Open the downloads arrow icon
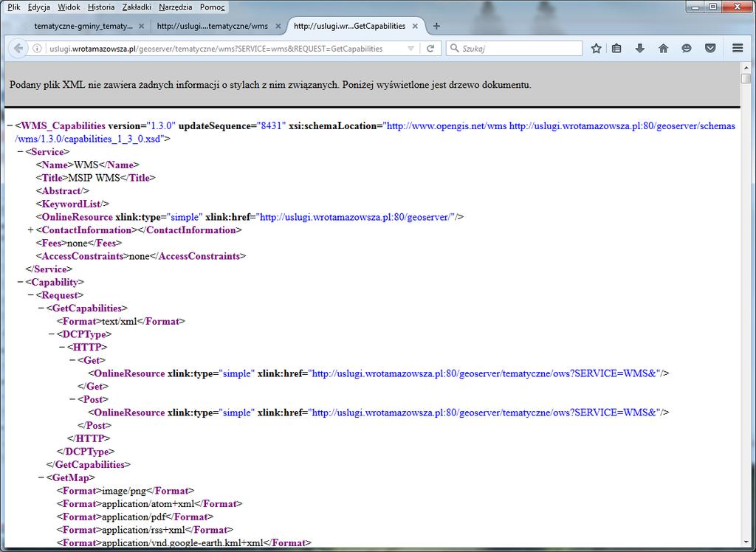 [640, 48]
